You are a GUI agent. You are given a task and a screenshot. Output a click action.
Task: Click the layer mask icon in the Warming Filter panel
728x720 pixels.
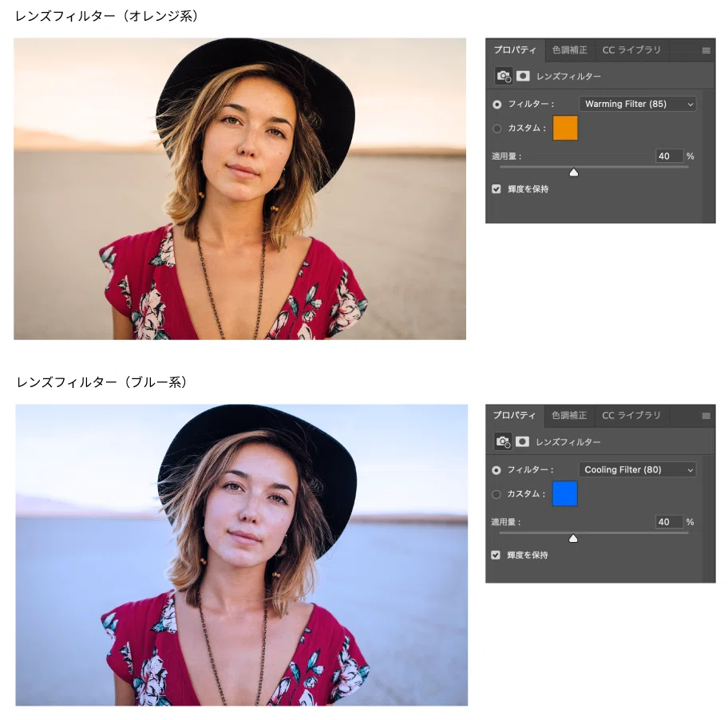point(523,76)
